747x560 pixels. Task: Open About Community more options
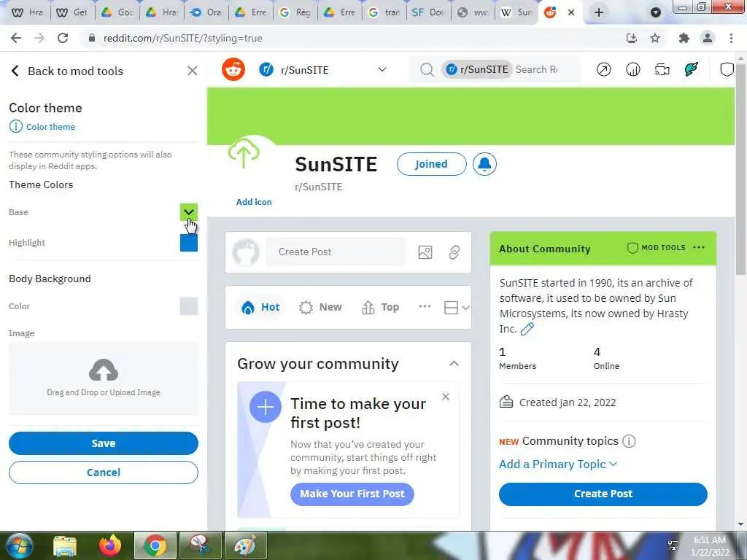click(x=699, y=248)
